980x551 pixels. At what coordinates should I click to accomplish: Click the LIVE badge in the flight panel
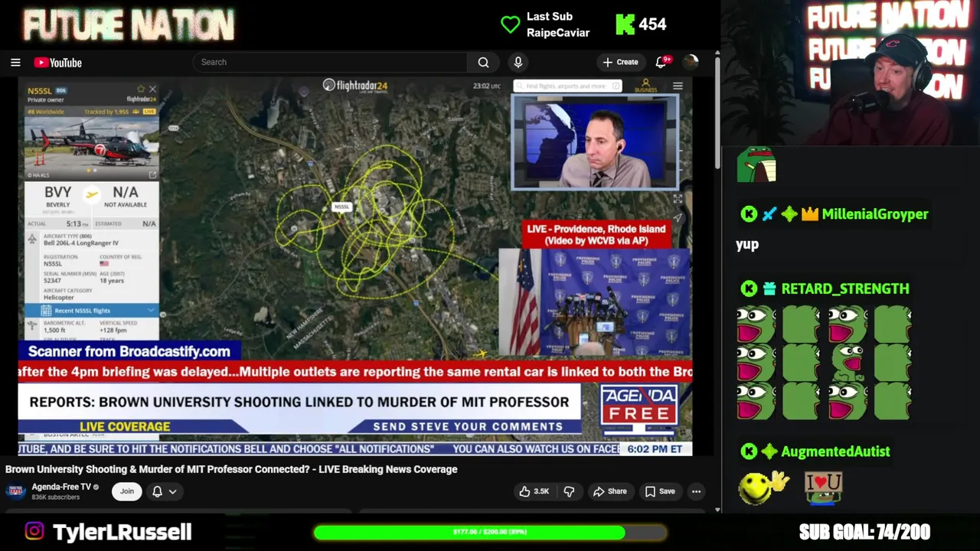pyautogui.click(x=149, y=112)
